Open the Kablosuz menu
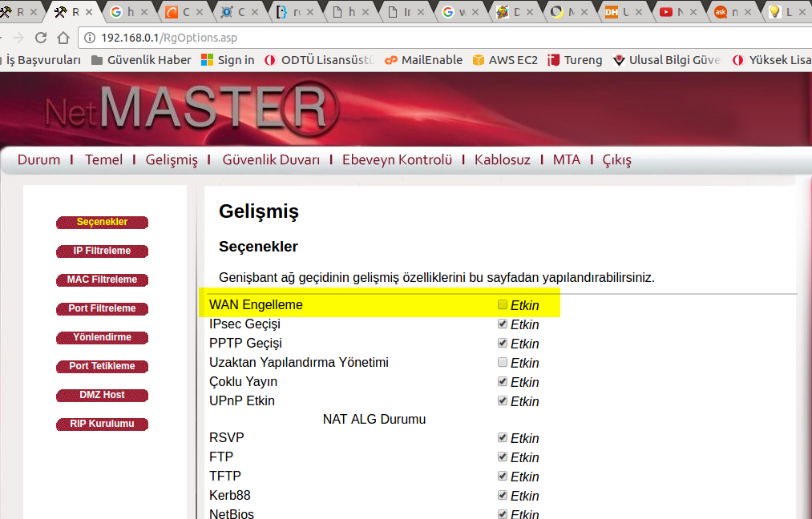The height and width of the screenshot is (519, 812). point(503,159)
